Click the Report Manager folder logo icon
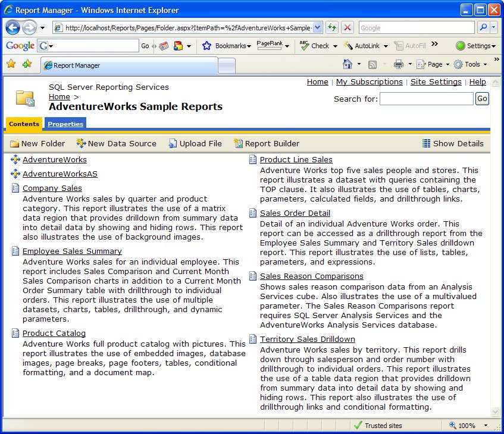Image resolution: width=504 pixels, height=434 pixels. tap(25, 98)
